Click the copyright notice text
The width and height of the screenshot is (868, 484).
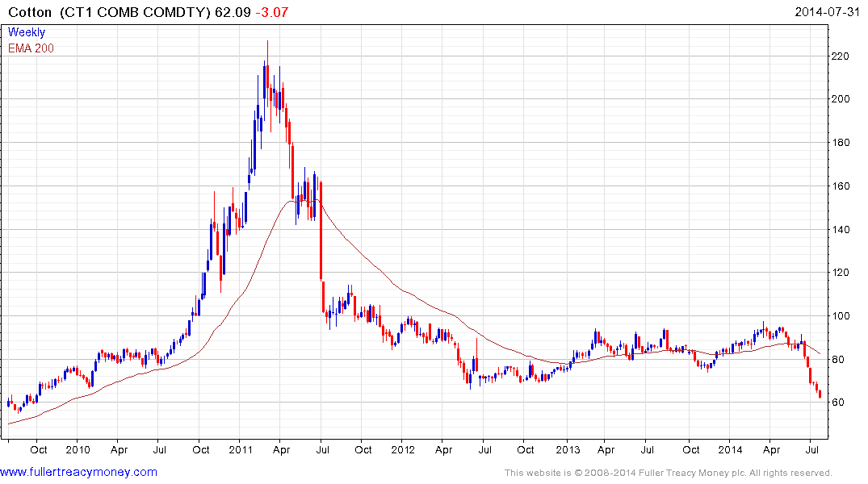click(x=669, y=473)
